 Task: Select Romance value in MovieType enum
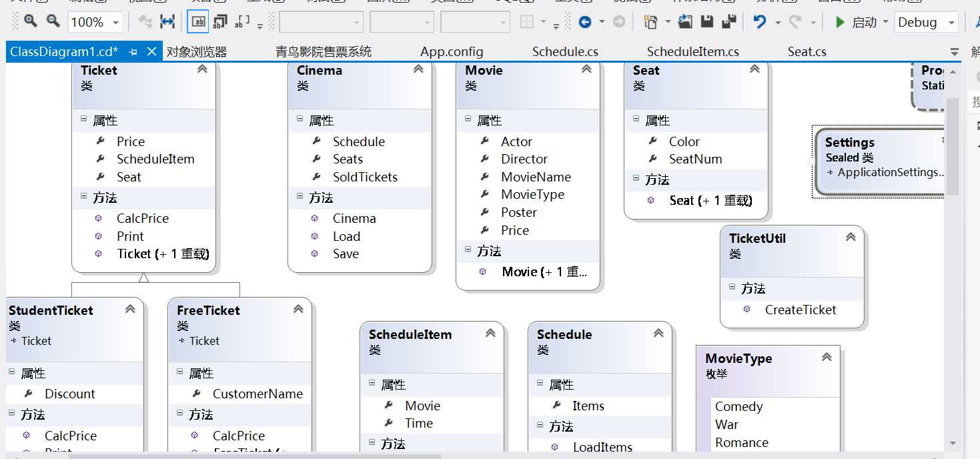[x=741, y=442]
